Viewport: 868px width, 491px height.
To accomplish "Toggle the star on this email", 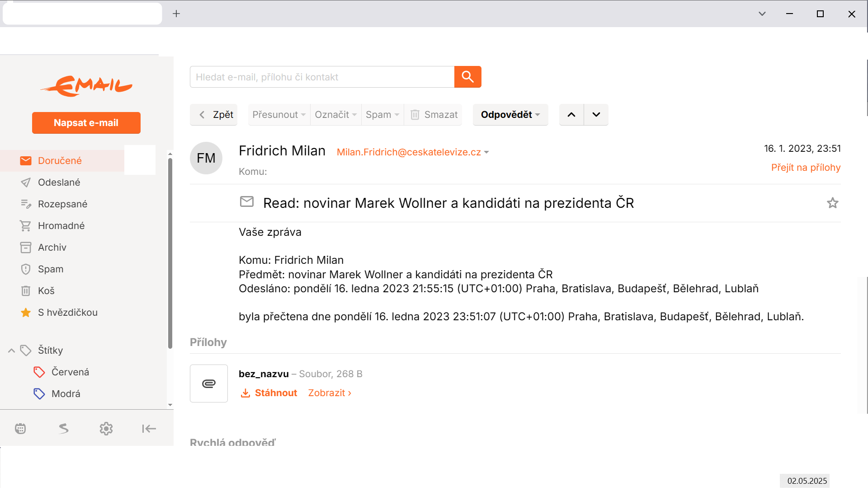I will coord(832,203).
